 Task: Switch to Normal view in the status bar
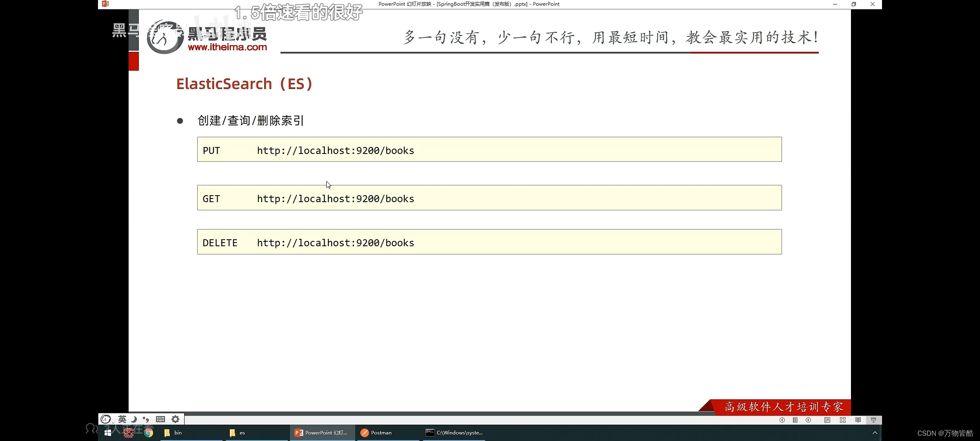click(827, 420)
